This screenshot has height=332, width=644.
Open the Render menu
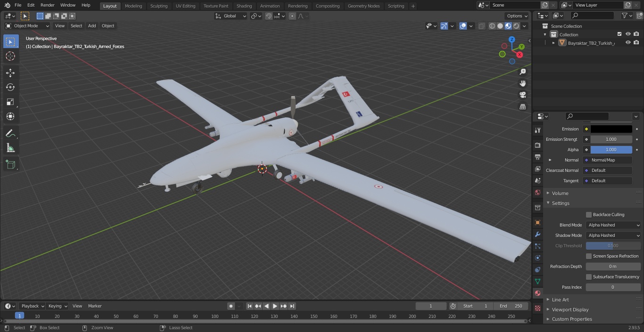pyautogui.click(x=47, y=5)
